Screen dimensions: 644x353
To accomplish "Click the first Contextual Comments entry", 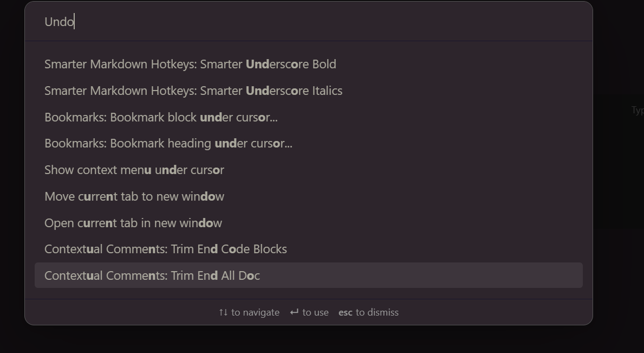I will (x=165, y=249).
